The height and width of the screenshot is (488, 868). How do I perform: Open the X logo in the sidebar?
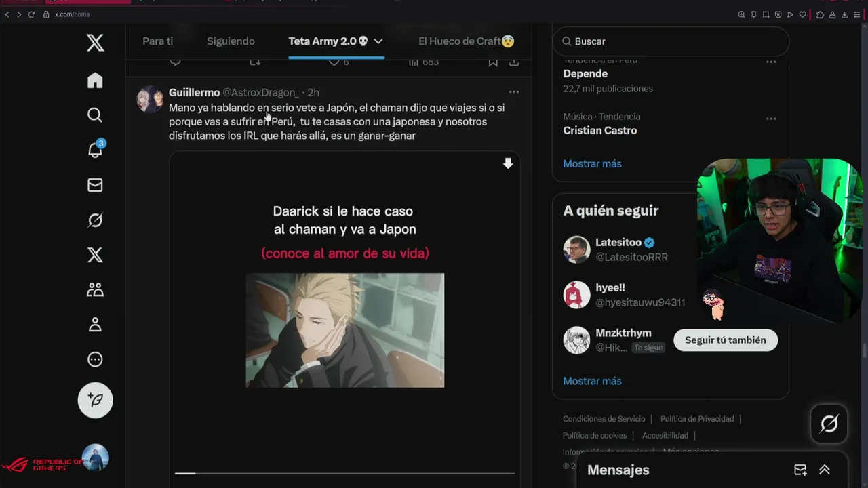pos(95,43)
